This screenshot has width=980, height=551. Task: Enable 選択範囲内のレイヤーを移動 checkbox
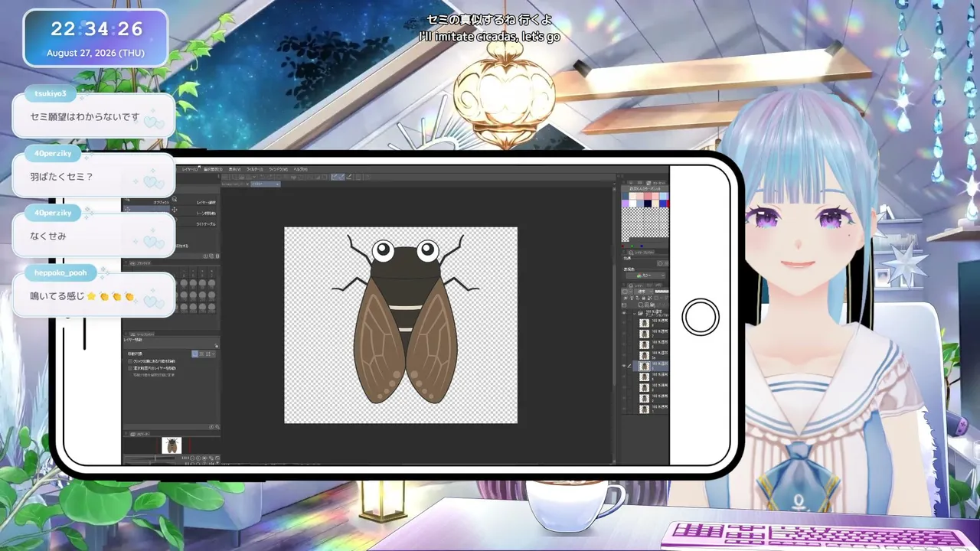tap(130, 368)
